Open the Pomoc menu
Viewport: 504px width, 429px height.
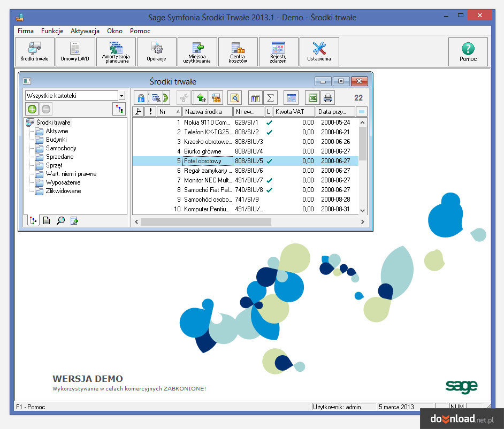coord(140,31)
